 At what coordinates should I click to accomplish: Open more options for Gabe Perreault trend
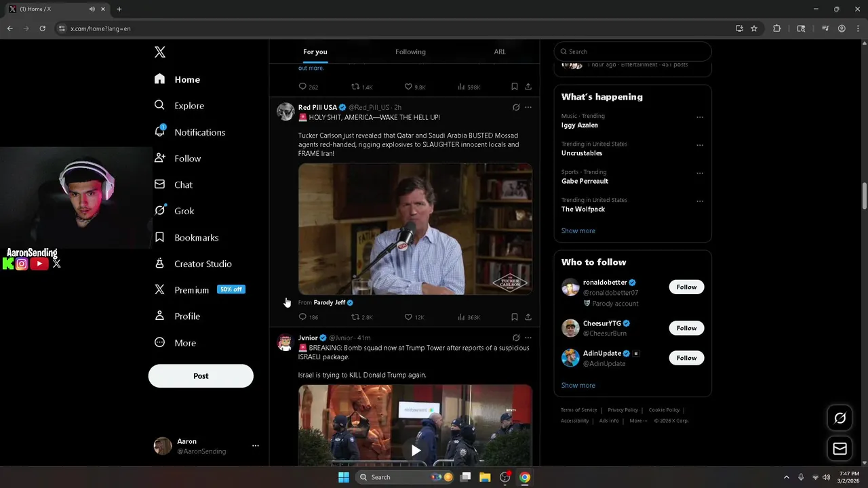click(700, 173)
